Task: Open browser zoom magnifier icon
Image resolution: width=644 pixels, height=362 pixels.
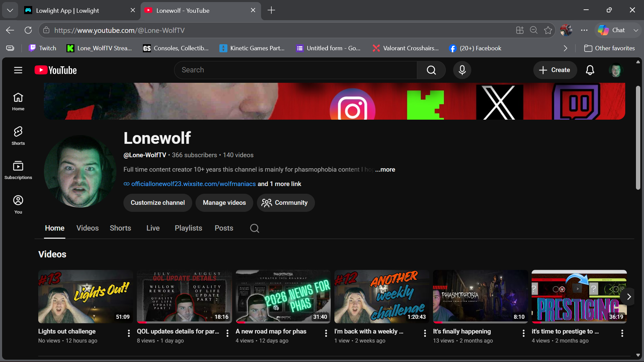Action: 534,30
